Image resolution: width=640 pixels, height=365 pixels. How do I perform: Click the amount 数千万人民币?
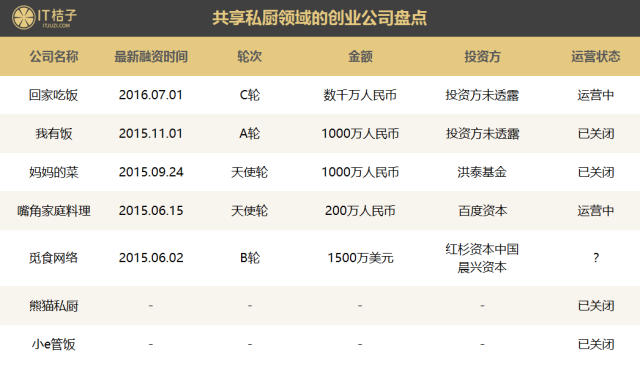point(360,95)
